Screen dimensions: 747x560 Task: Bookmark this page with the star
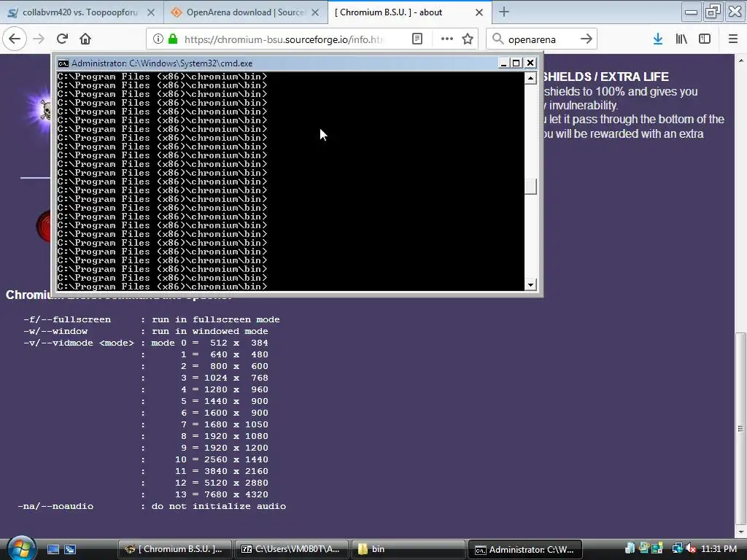[x=468, y=39]
